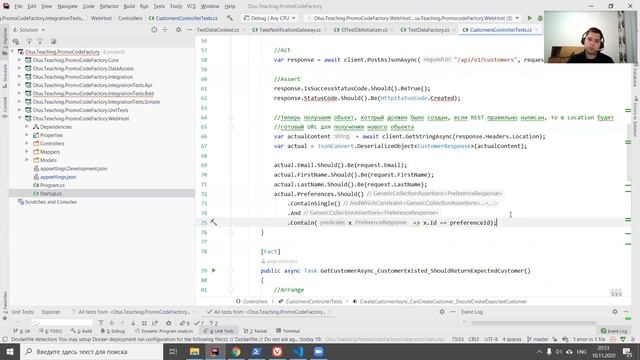Click the hammer quick-fix icon on line 75

[x=213, y=222]
